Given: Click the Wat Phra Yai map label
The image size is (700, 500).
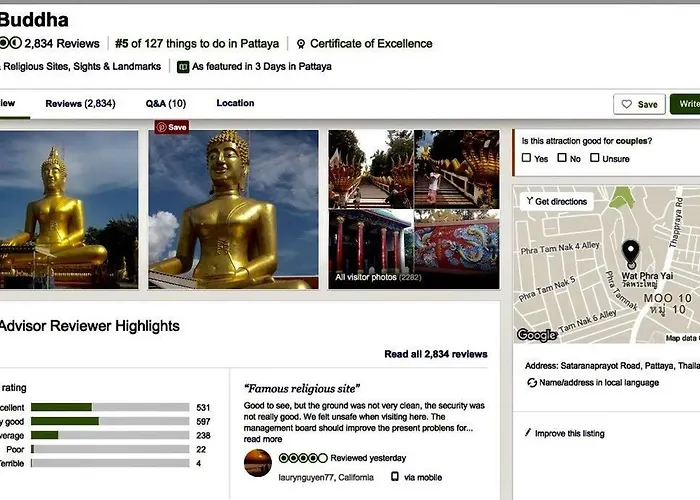Looking at the screenshot, I should click(647, 276).
